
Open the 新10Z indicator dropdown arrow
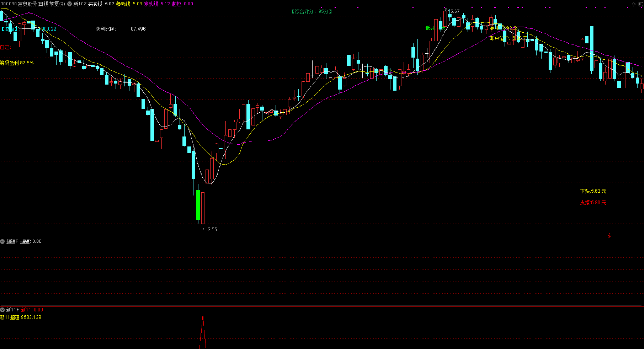pos(69,4)
